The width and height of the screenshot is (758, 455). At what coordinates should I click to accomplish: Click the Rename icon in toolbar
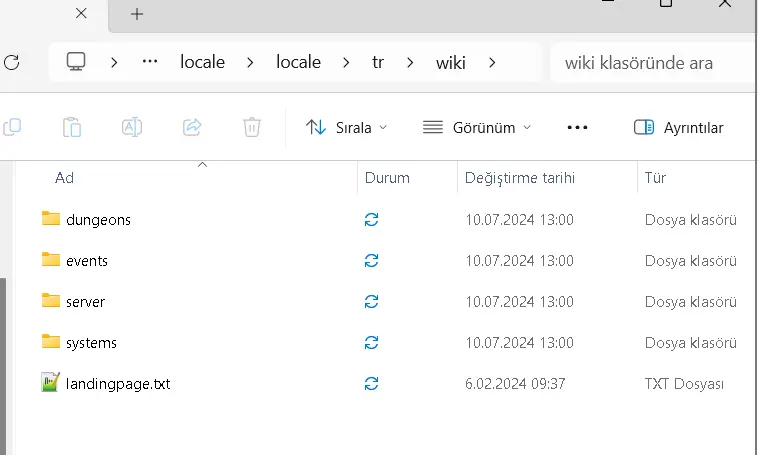click(131, 127)
